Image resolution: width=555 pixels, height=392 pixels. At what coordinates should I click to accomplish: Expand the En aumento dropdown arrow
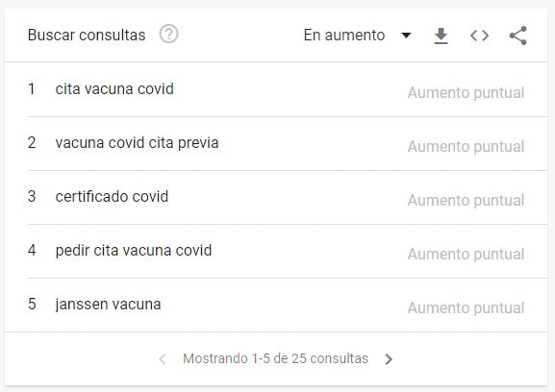coord(406,35)
